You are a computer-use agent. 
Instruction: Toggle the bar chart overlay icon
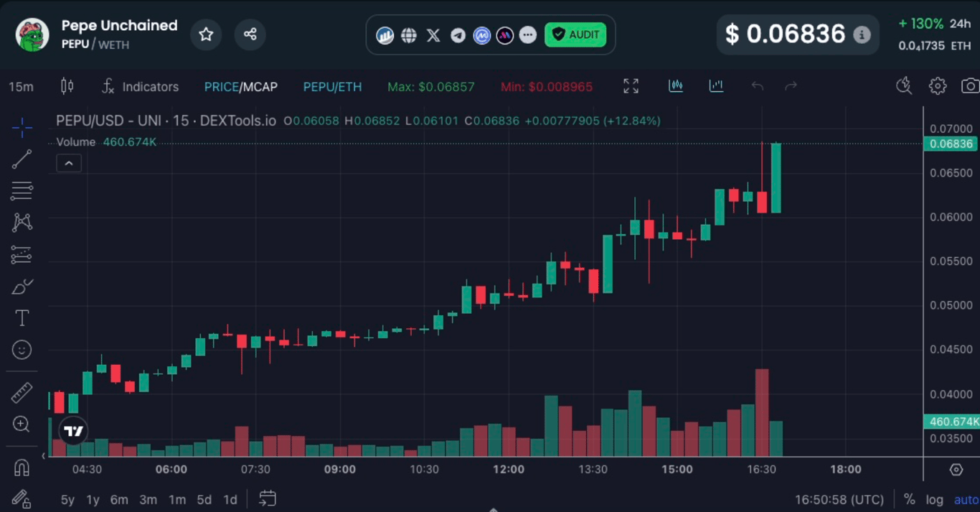716,86
